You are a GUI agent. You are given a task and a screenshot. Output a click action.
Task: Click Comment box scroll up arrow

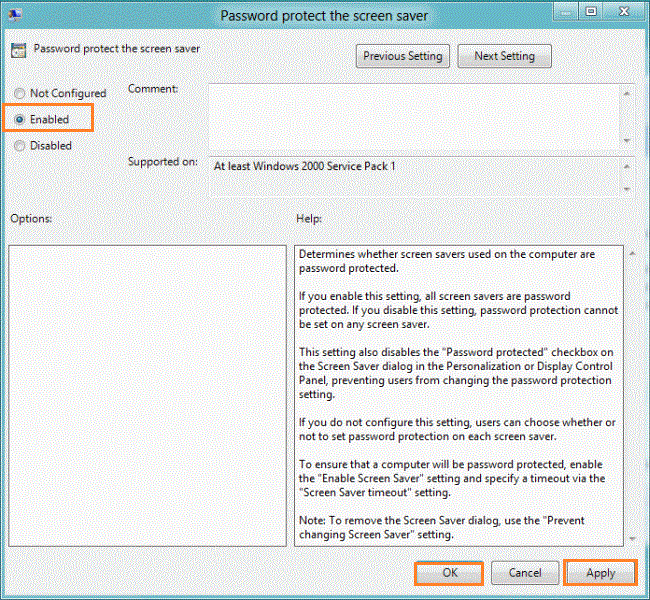tap(627, 94)
